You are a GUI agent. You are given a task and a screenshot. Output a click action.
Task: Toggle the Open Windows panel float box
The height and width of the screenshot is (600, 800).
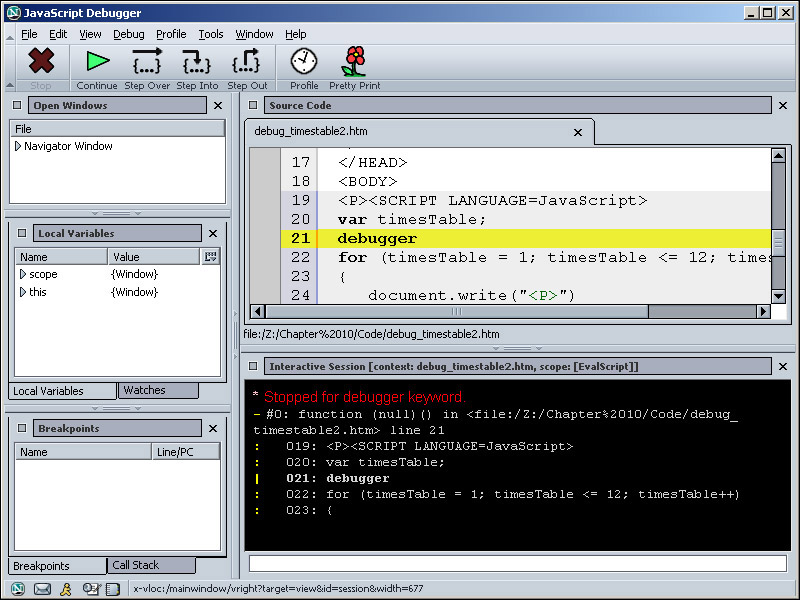point(19,105)
